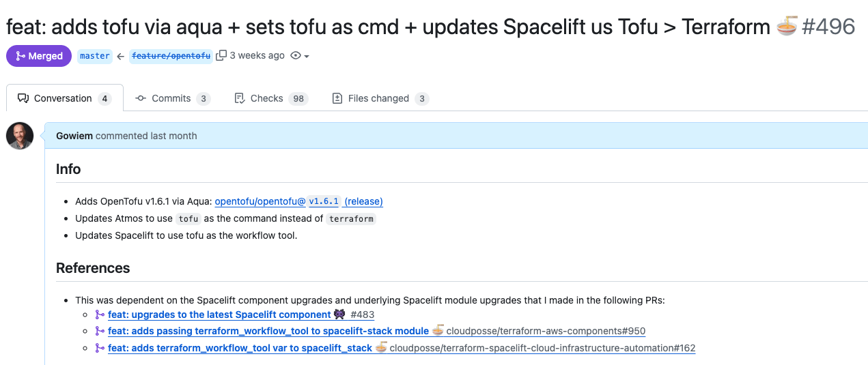View the Files changed tab
868x365 pixels.
[380, 98]
